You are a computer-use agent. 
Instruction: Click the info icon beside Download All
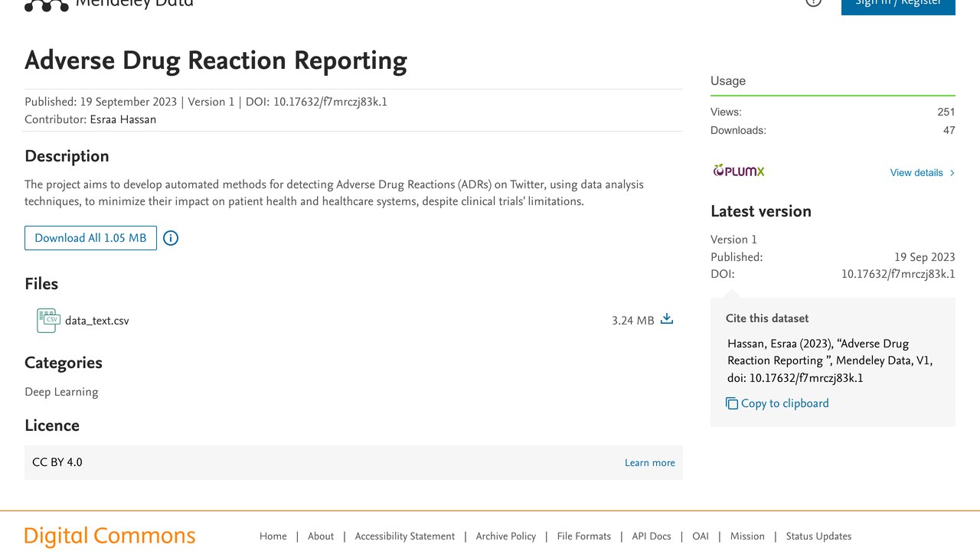tap(171, 238)
